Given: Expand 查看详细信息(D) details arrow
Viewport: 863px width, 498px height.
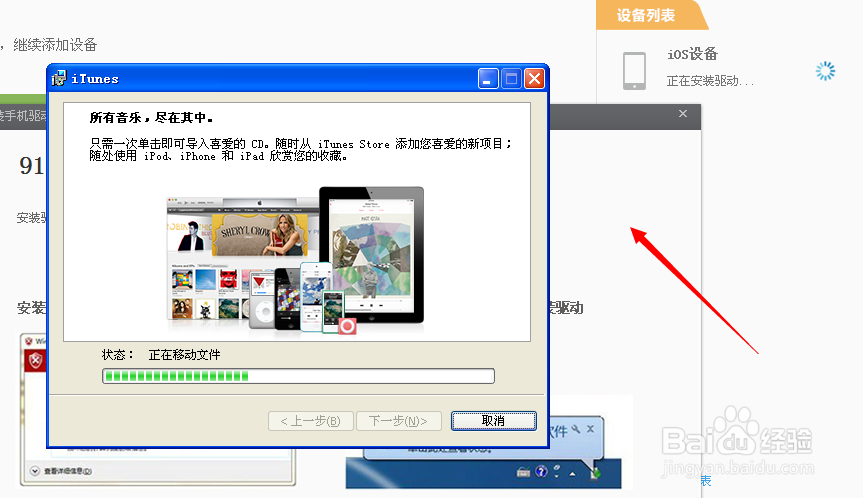Looking at the screenshot, I should (35, 471).
